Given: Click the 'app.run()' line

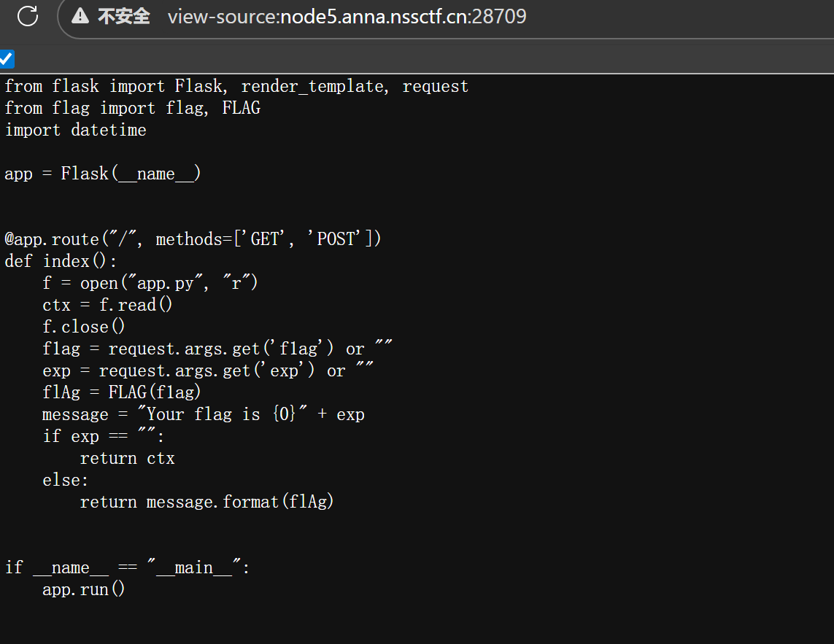Looking at the screenshot, I should click(83, 589).
